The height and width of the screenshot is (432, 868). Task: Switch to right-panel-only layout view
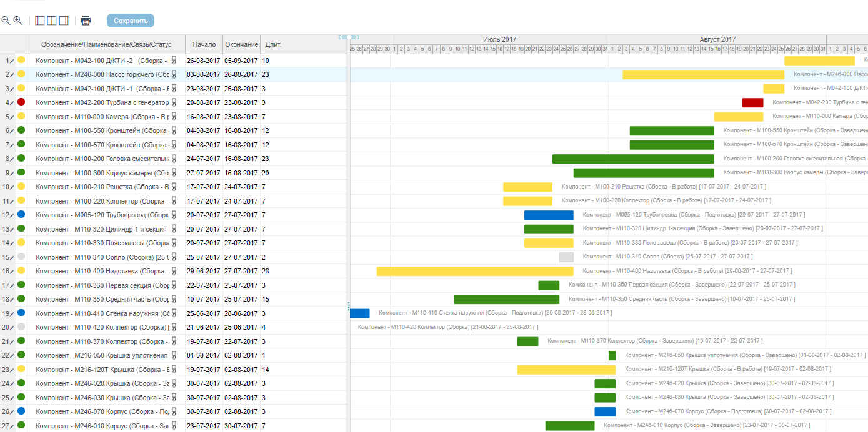[x=63, y=21]
